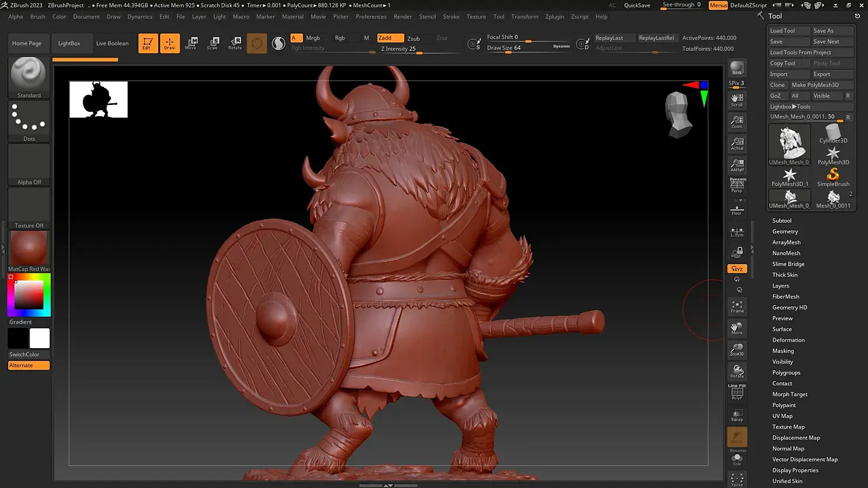Expand the Geometry section
Image resolution: width=868 pixels, height=488 pixels.
(785, 231)
